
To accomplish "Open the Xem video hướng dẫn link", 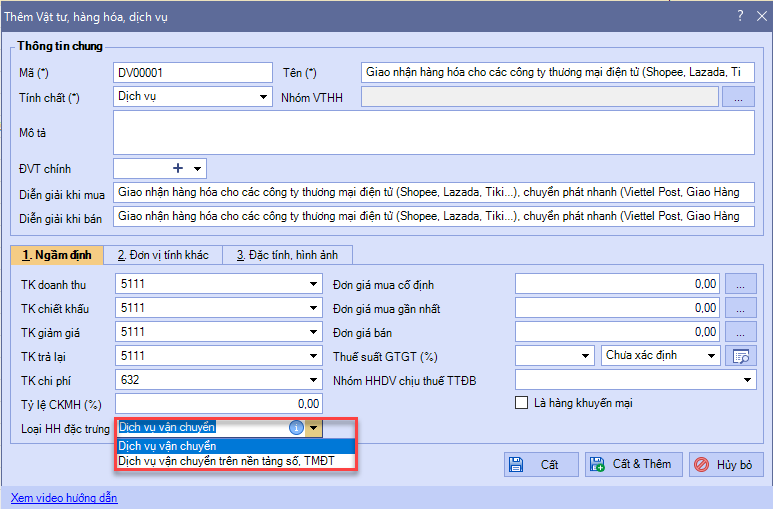I will (x=63, y=498).
